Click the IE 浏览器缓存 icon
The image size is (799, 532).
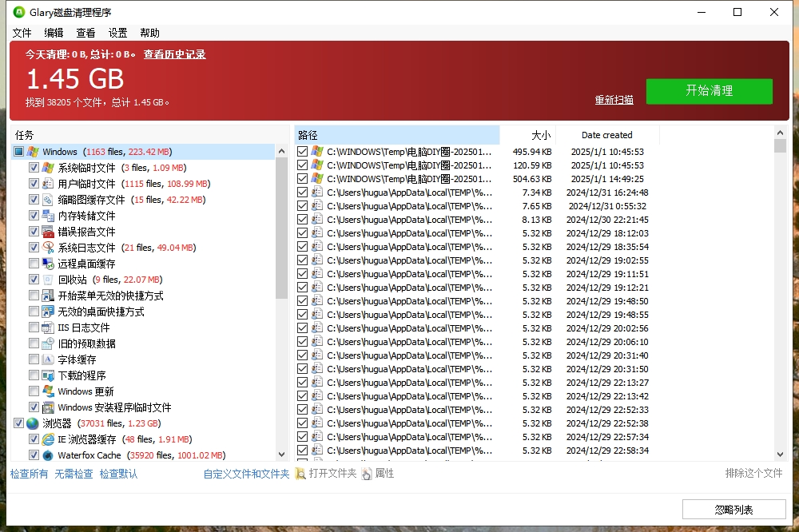[x=49, y=439]
